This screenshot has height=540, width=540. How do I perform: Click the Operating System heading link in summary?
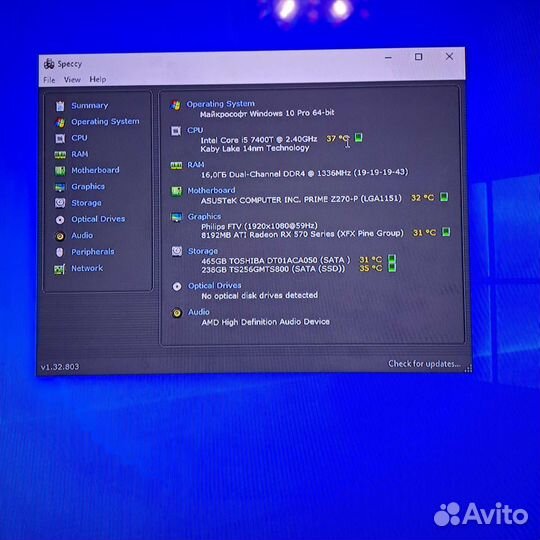[x=220, y=104]
